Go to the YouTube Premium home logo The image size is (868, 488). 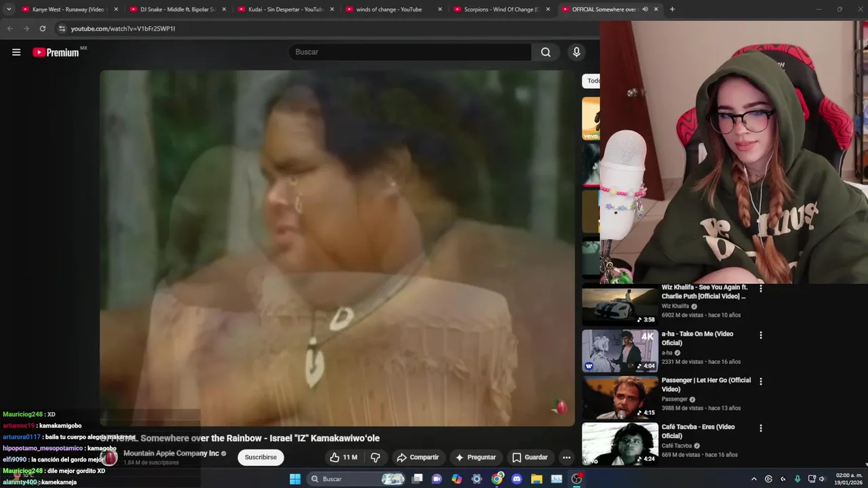tap(56, 52)
